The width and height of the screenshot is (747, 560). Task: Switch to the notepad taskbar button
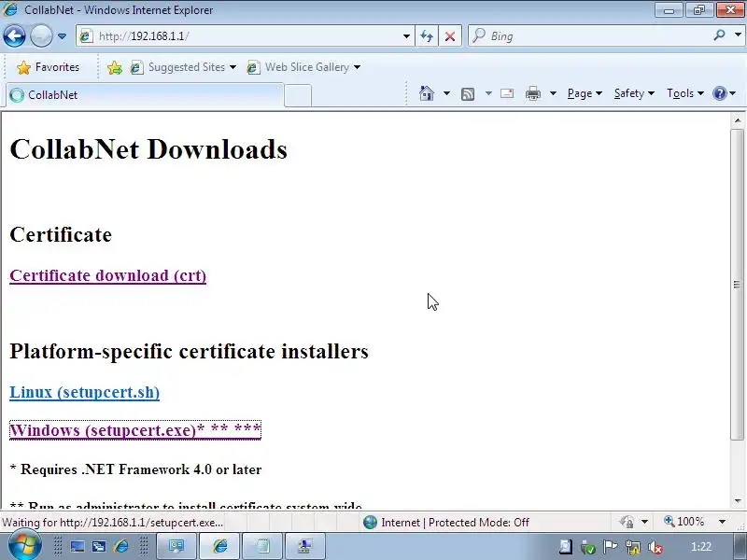pyautogui.click(x=262, y=546)
